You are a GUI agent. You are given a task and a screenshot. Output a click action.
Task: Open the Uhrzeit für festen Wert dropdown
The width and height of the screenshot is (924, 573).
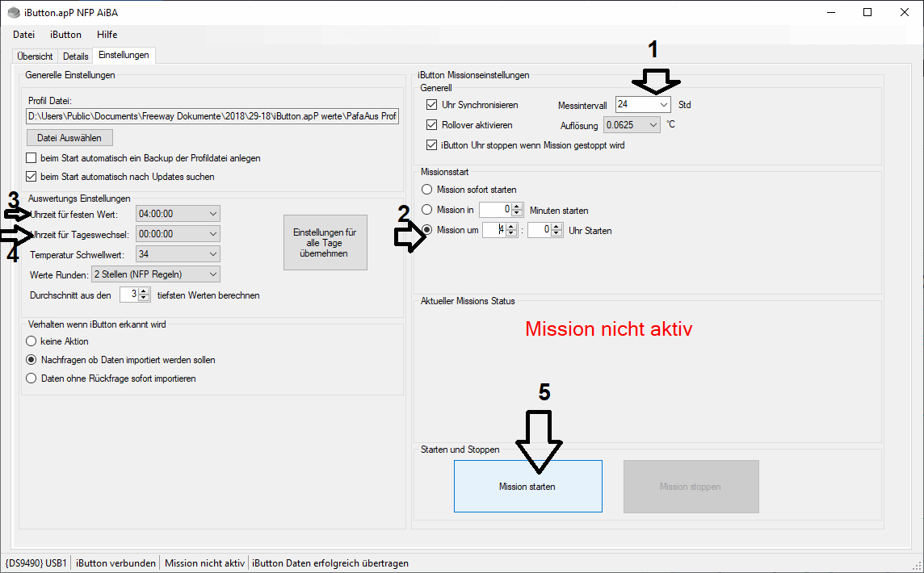click(x=212, y=214)
